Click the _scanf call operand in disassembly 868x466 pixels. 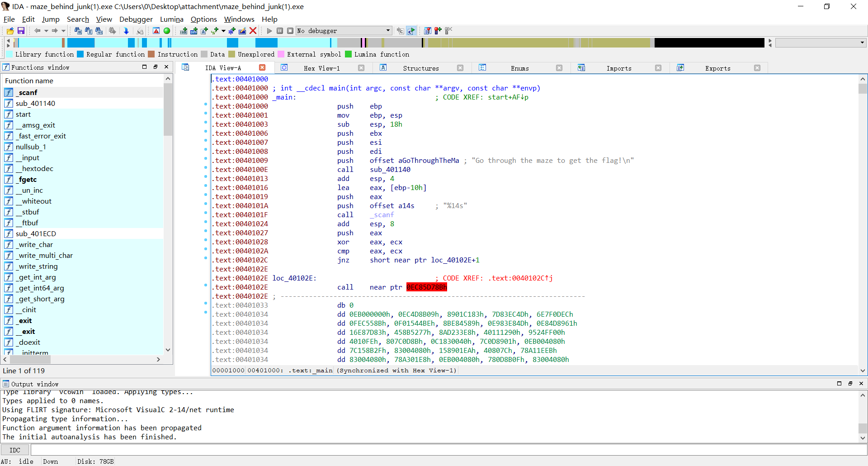tap(382, 215)
